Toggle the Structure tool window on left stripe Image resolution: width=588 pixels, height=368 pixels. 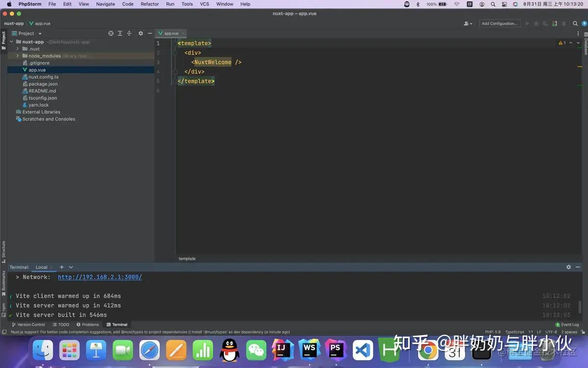point(3,251)
